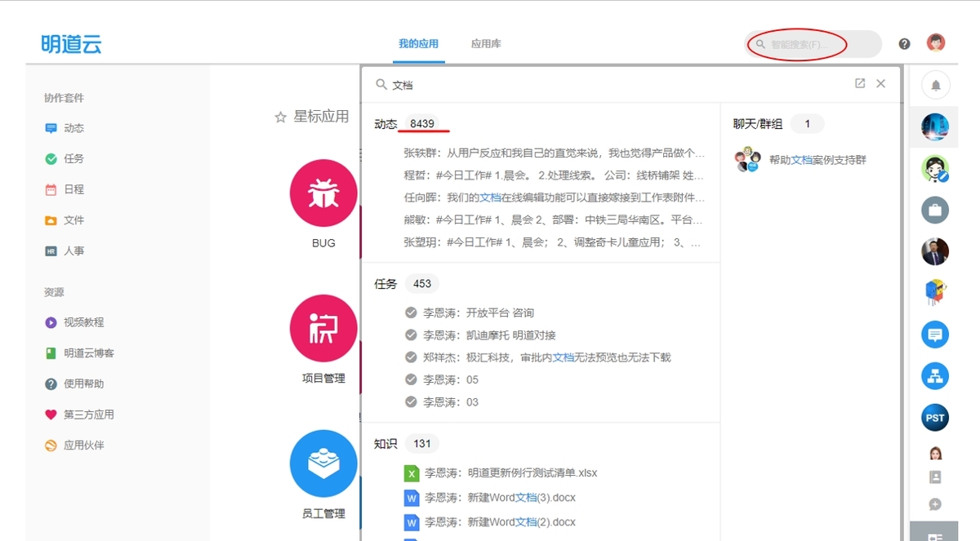Select the 任务 (Tasks) sidebar icon
980x541 pixels.
69,158
